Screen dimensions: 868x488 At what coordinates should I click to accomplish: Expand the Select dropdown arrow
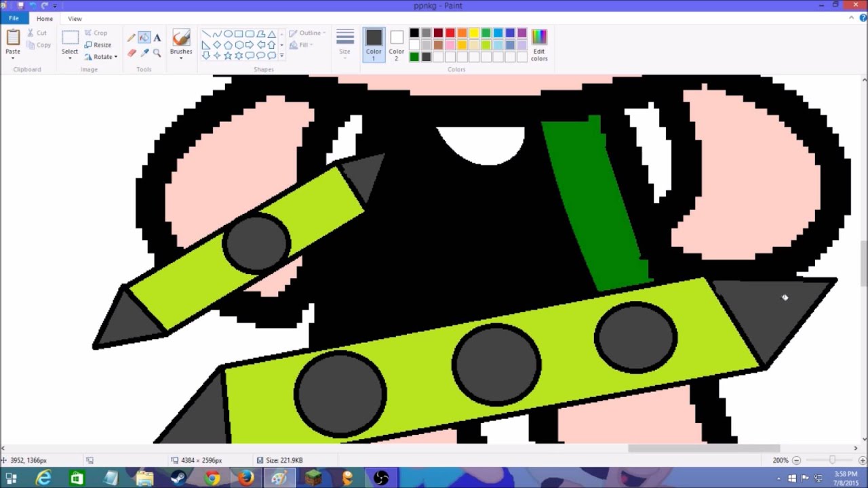coord(70,58)
